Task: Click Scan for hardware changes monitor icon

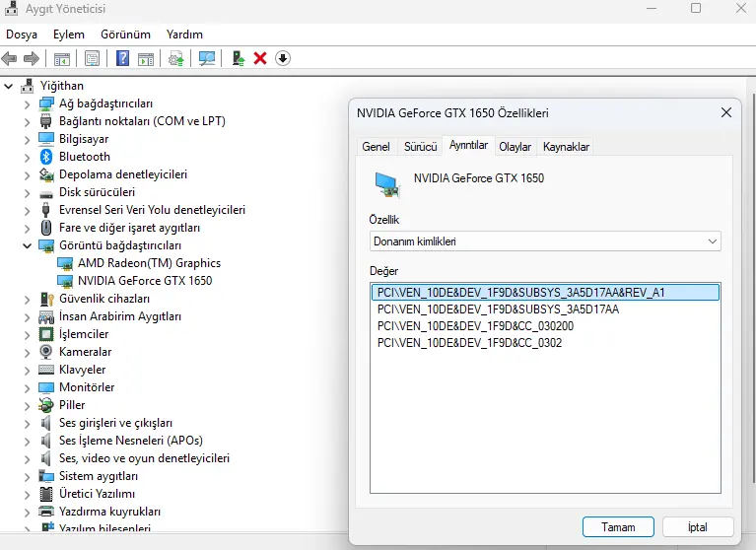Action: (x=207, y=59)
